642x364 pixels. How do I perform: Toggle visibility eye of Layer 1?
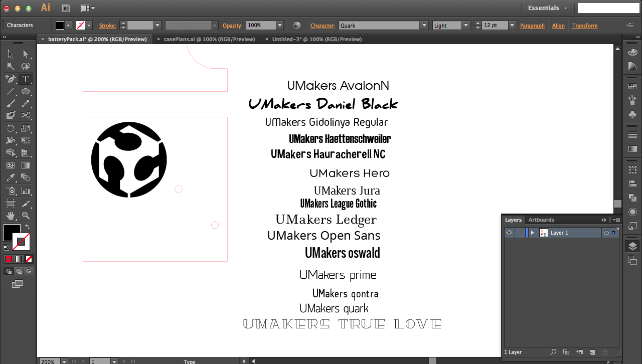[x=509, y=233]
